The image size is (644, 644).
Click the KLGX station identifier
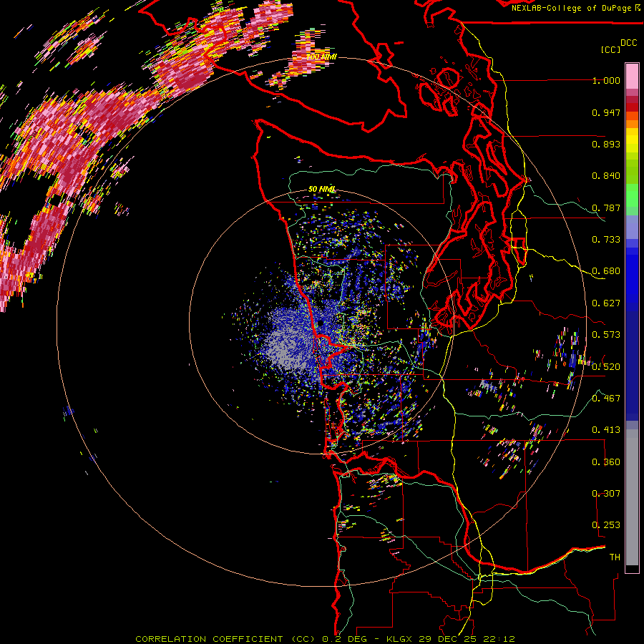(x=400, y=639)
